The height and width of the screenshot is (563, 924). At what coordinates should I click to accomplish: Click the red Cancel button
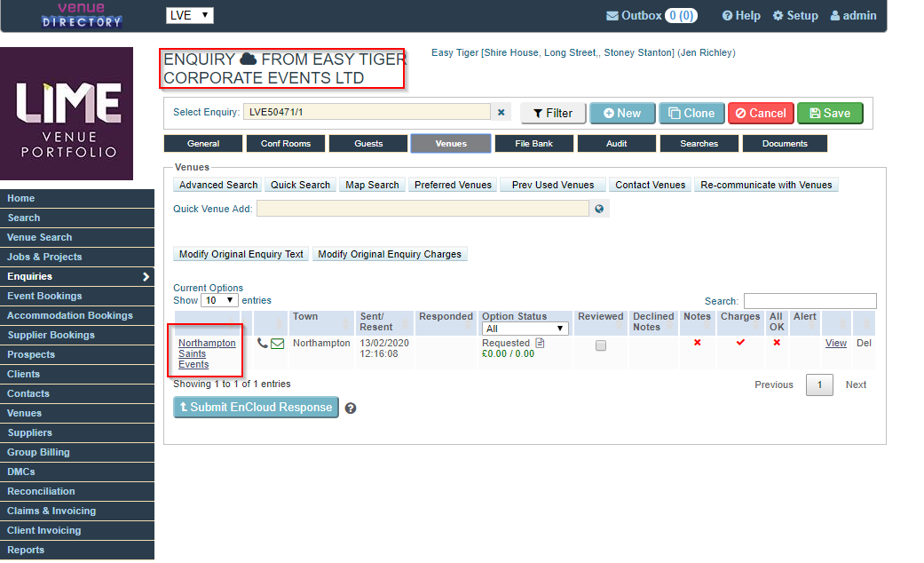pyautogui.click(x=761, y=113)
